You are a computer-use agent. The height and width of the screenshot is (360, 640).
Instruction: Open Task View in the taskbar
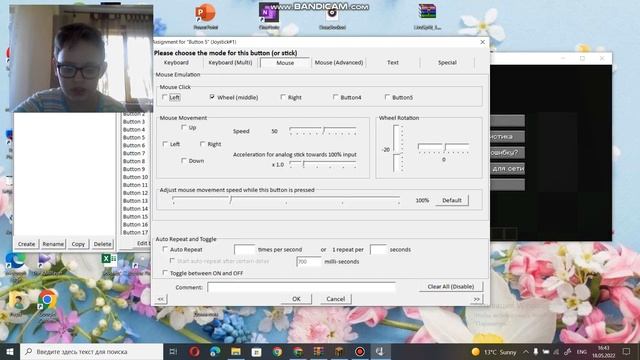point(173,351)
